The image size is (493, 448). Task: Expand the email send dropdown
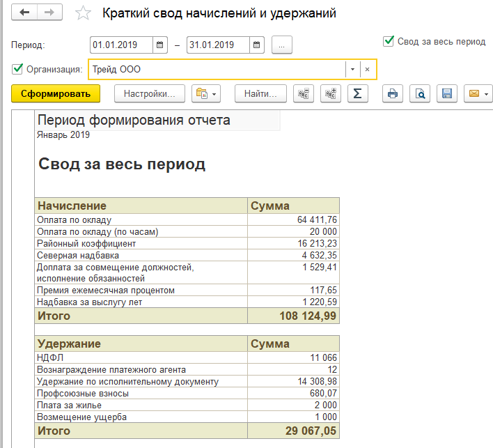(x=486, y=93)
